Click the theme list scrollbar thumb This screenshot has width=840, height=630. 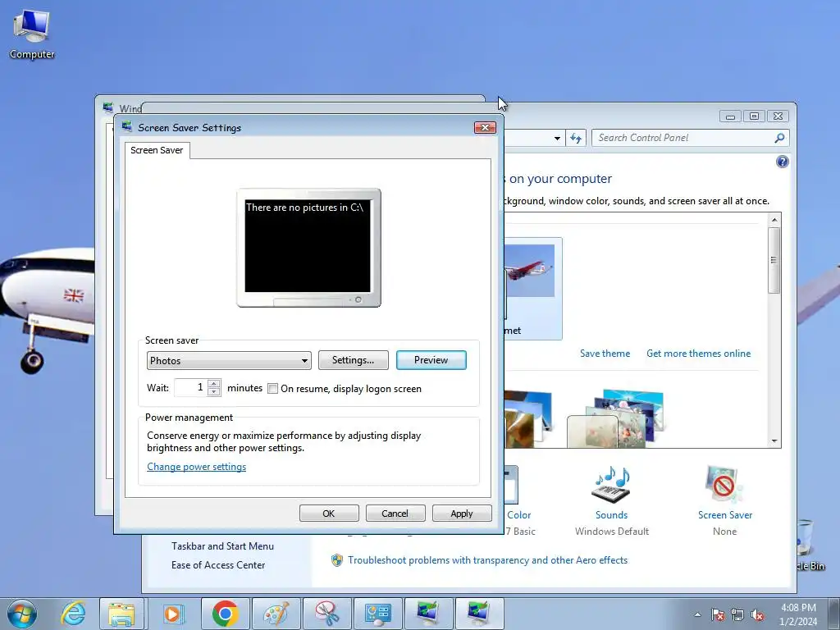[774, 260]
